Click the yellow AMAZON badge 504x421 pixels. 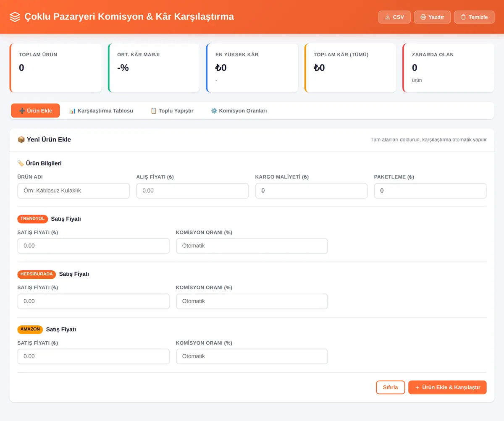[x=30, y=329]
